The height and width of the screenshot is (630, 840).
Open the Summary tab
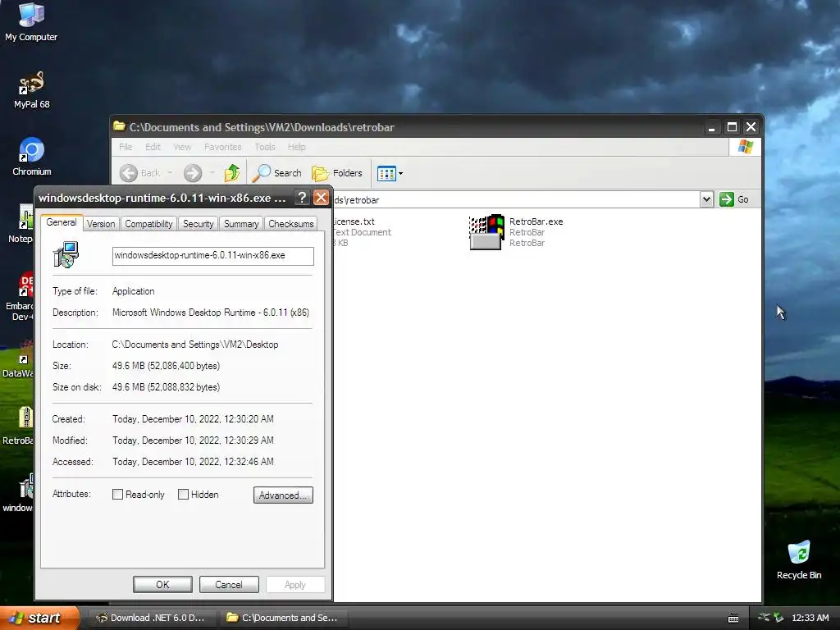pyautogui.click(x=241, y=224)
